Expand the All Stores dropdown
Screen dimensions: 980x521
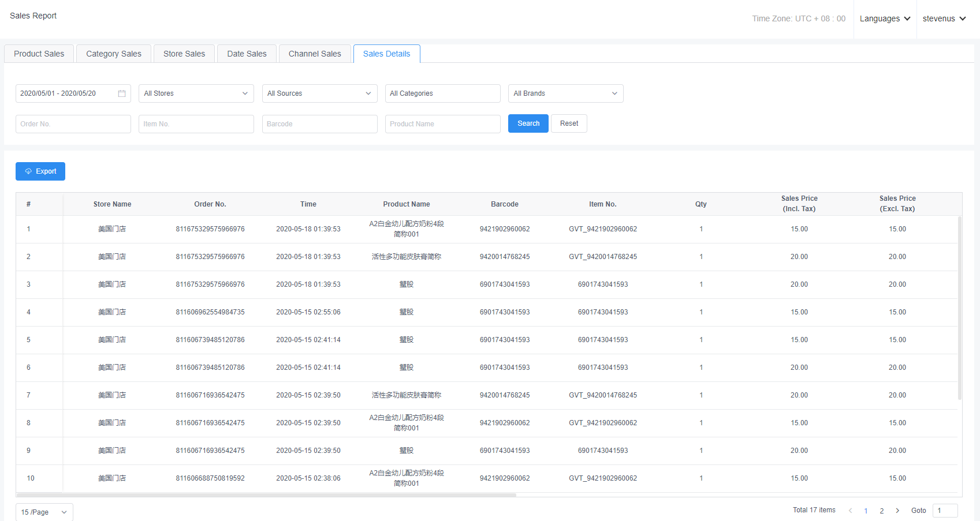coord(196,93)
